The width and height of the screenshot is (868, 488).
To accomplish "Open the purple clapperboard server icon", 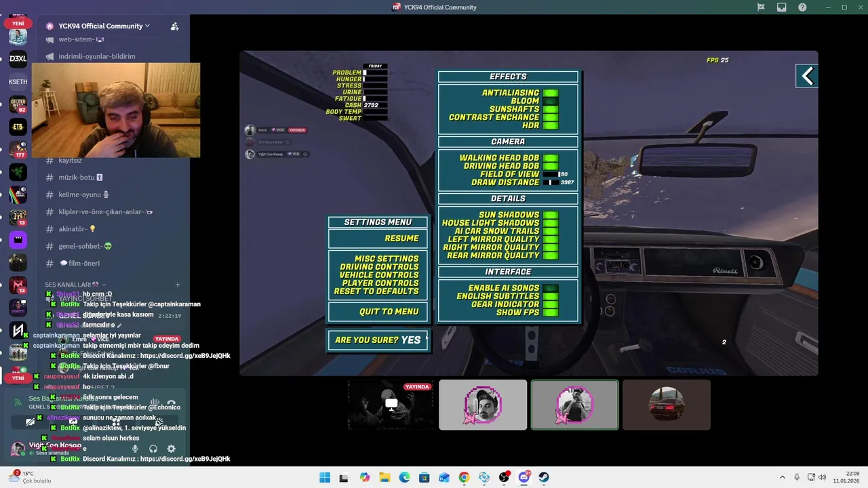I will (18, 239).
